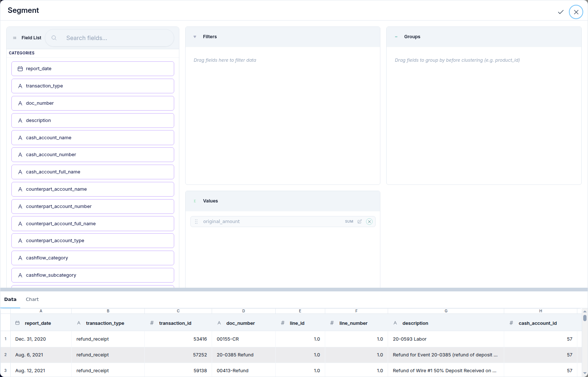
Task: Close the Segment dialog
Action: tap(576, 12)
